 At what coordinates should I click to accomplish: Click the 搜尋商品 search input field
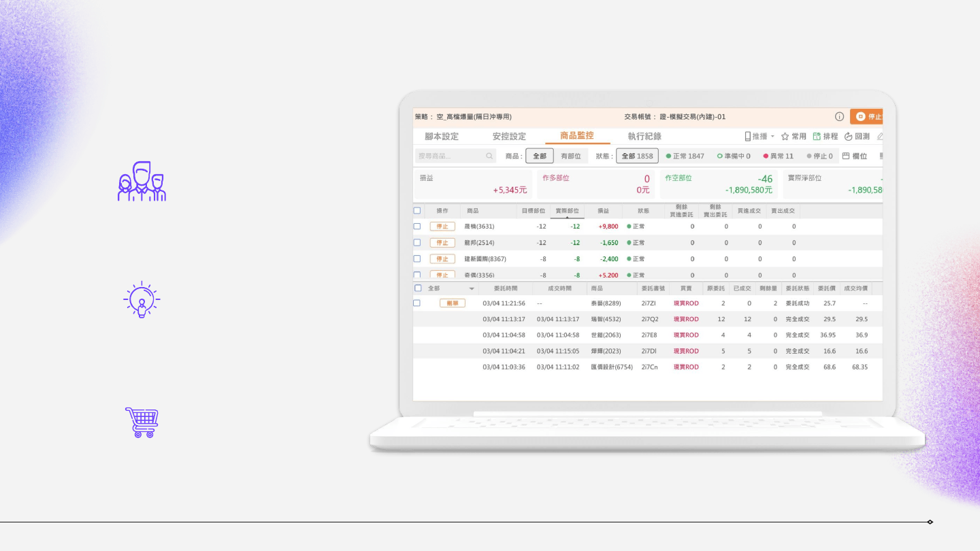(x=451, y=156)
